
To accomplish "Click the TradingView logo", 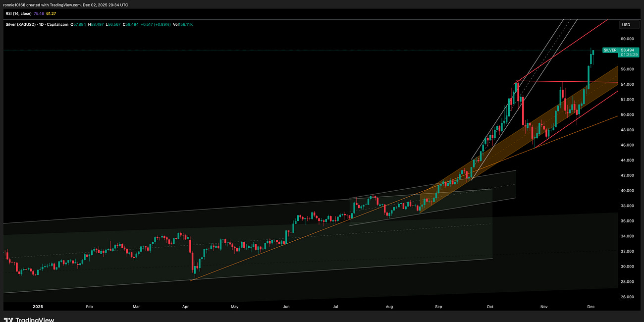I will point(30,319).
